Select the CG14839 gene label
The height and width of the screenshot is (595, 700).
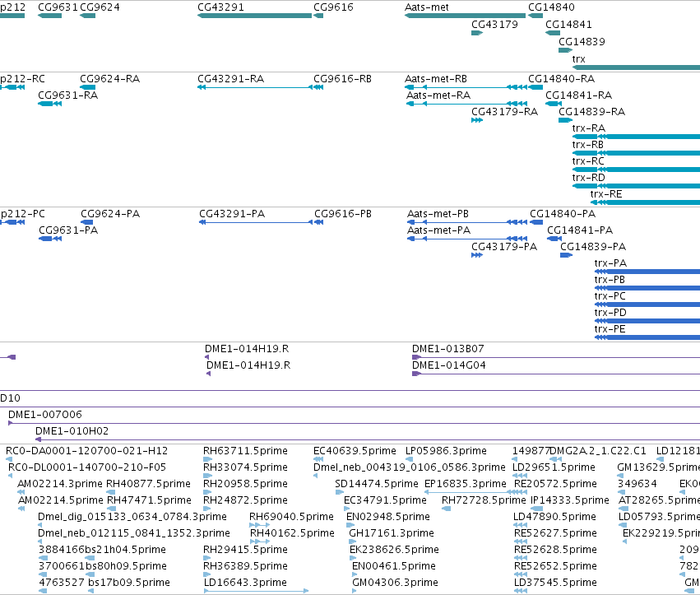pyautogui.click(x=582, y=41)
